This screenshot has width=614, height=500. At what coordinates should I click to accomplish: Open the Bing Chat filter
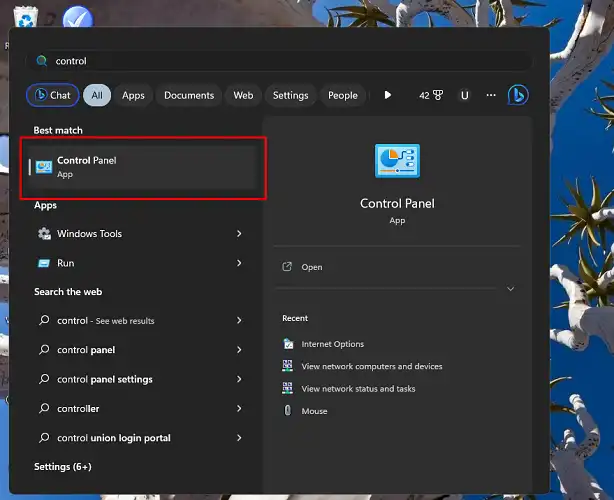tap(52, 95)
